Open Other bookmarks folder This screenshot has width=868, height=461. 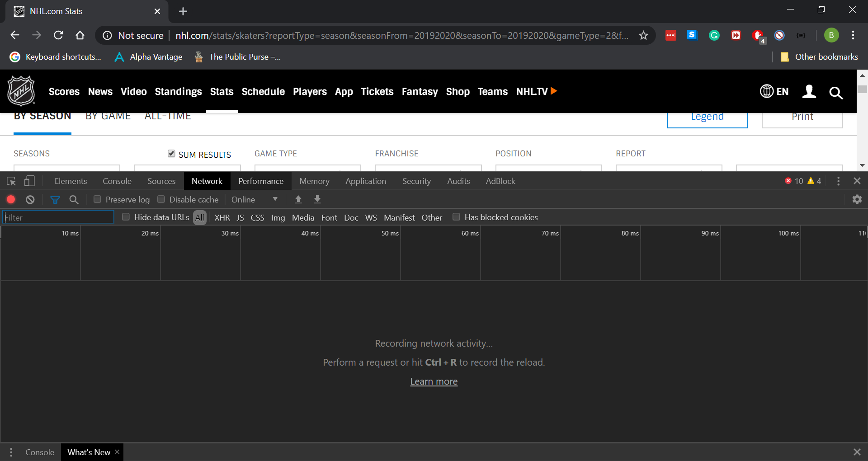[819, 57]
